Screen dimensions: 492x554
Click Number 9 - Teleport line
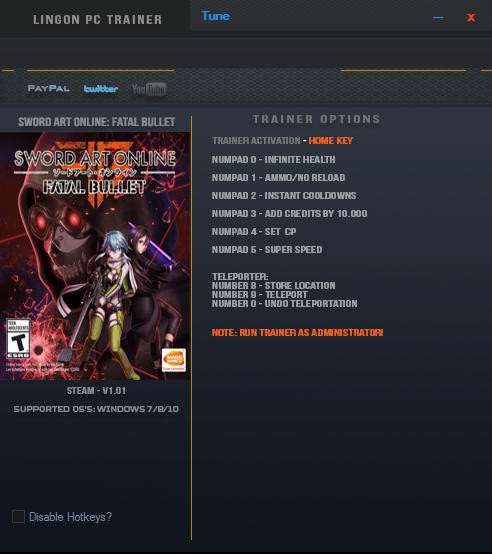(260, 295)
